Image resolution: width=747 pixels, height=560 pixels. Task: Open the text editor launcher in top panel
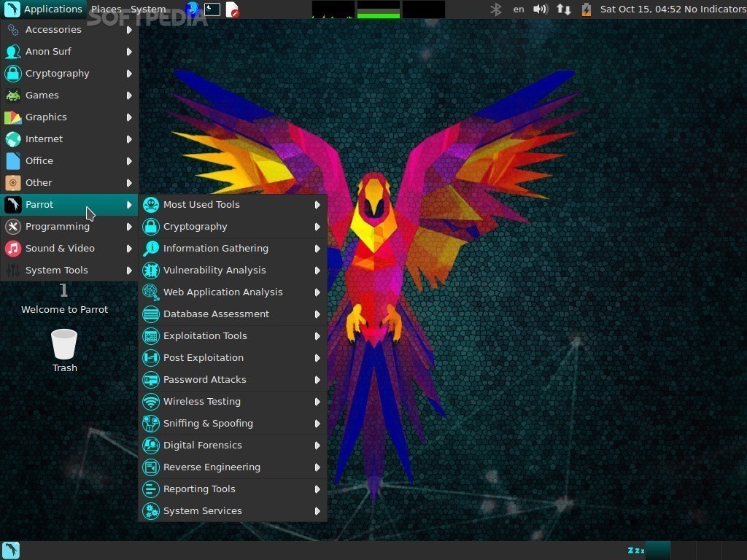pos(233,9)
